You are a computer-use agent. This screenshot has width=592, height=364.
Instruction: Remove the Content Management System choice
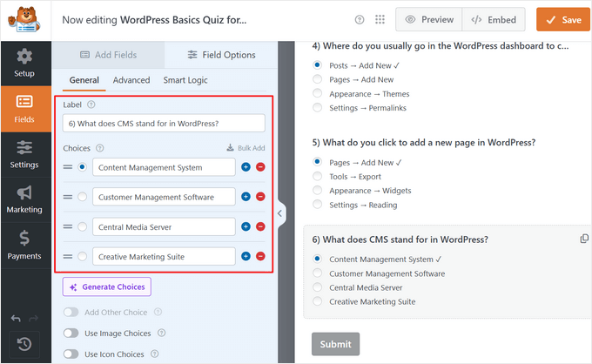(x=260, y=167)
